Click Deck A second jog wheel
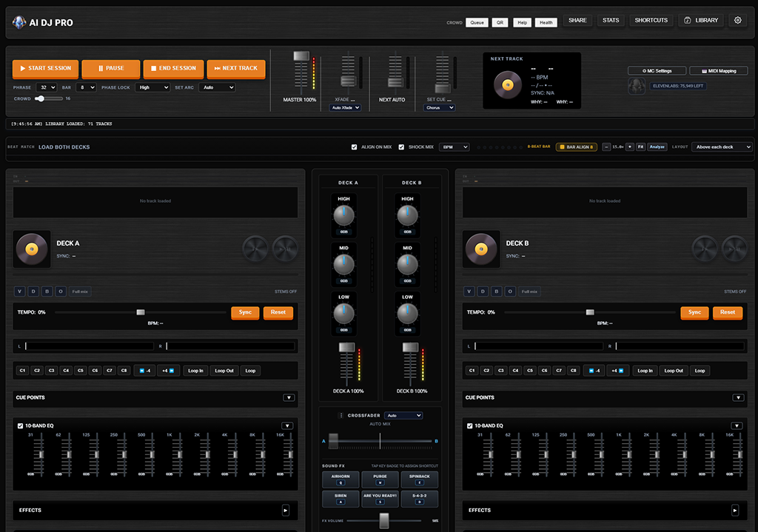This screenshot has width=758, height=532. [285, 249]
